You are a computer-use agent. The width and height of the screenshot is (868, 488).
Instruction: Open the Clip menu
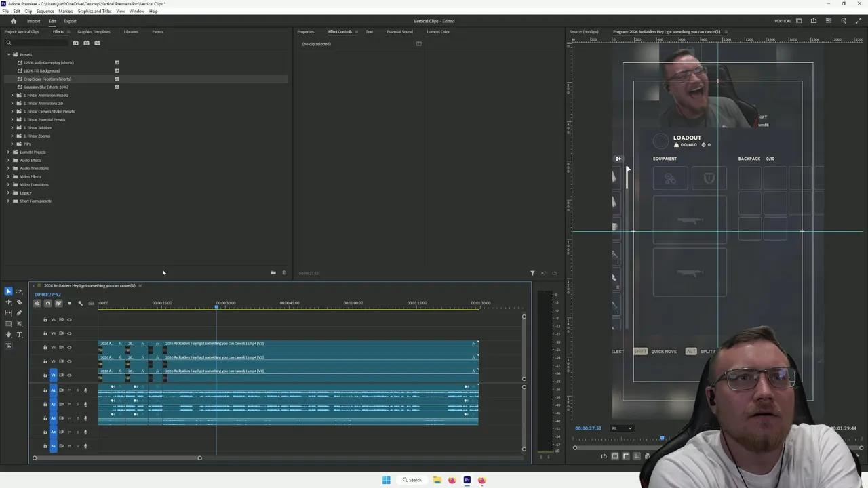28,12
